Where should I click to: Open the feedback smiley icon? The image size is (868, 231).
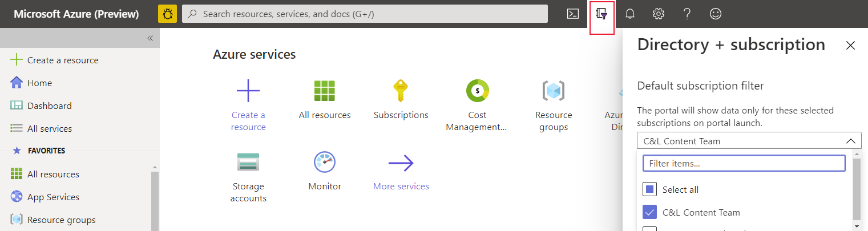pyautogui.click(x=716, y=14)
